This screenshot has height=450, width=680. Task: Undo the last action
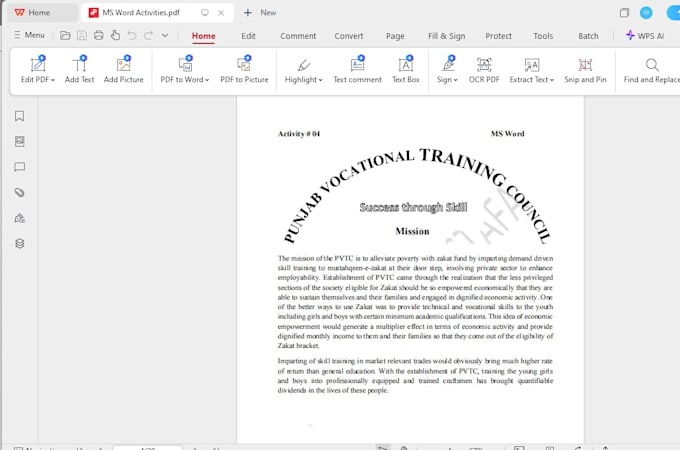pyautogui.click(x=132, y=36)
